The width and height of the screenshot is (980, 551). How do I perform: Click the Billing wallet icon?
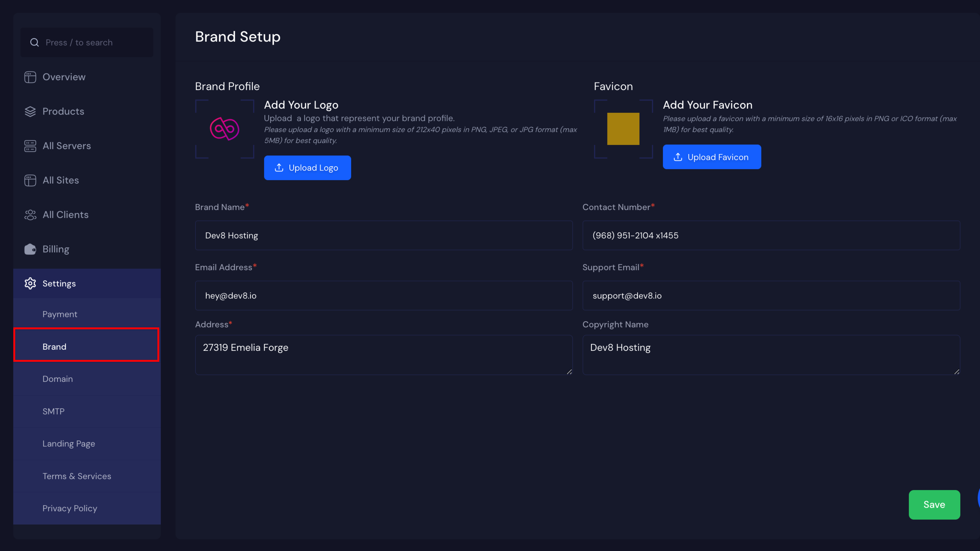[x=30, y=249]
